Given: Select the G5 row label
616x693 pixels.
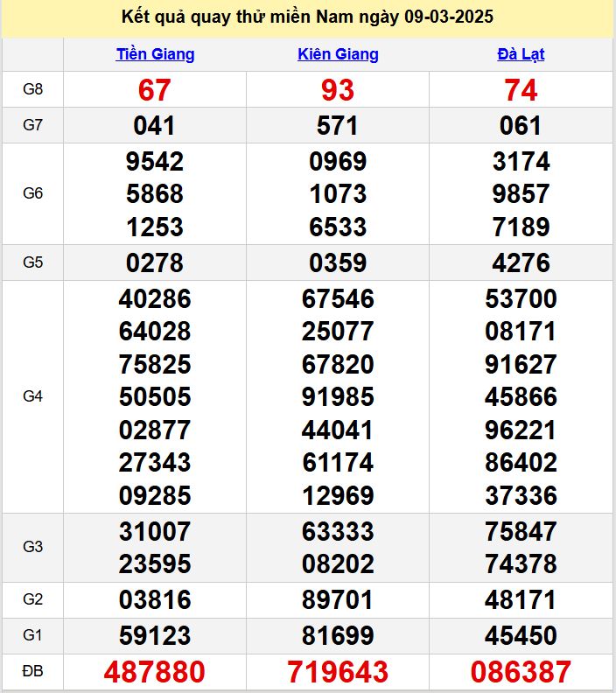Looking at the screenshot, I should click(32, 262).
